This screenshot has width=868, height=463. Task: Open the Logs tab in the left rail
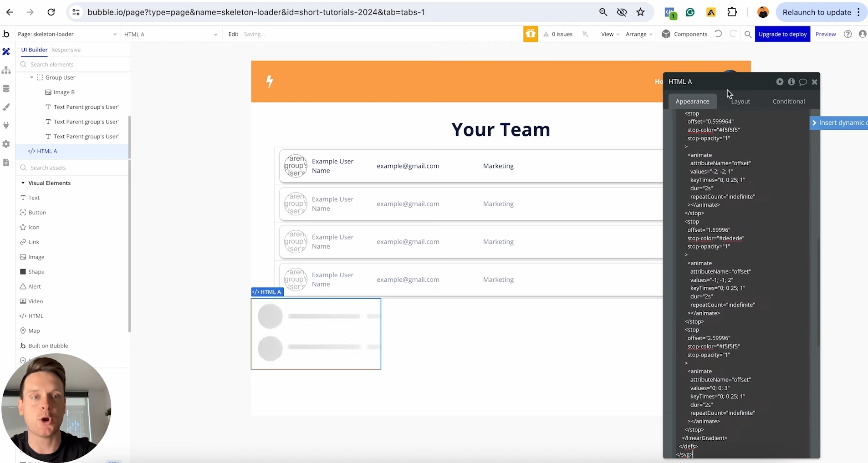6,162
